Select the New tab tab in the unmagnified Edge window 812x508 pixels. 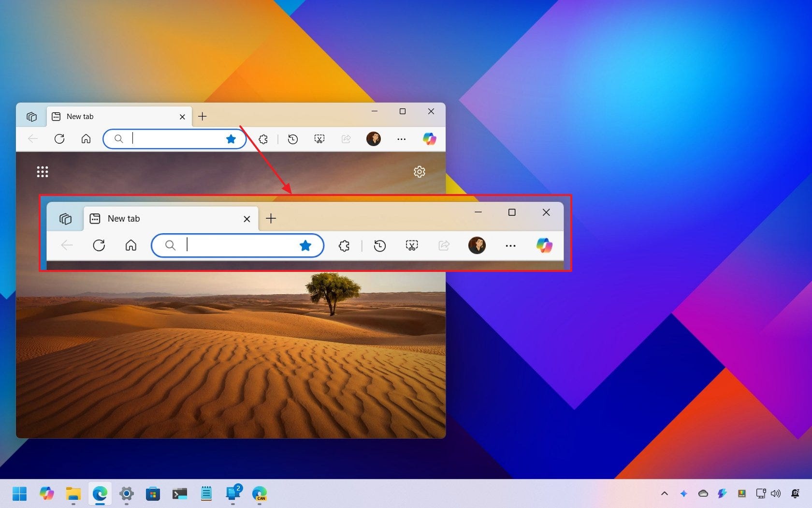pos(119,117)
